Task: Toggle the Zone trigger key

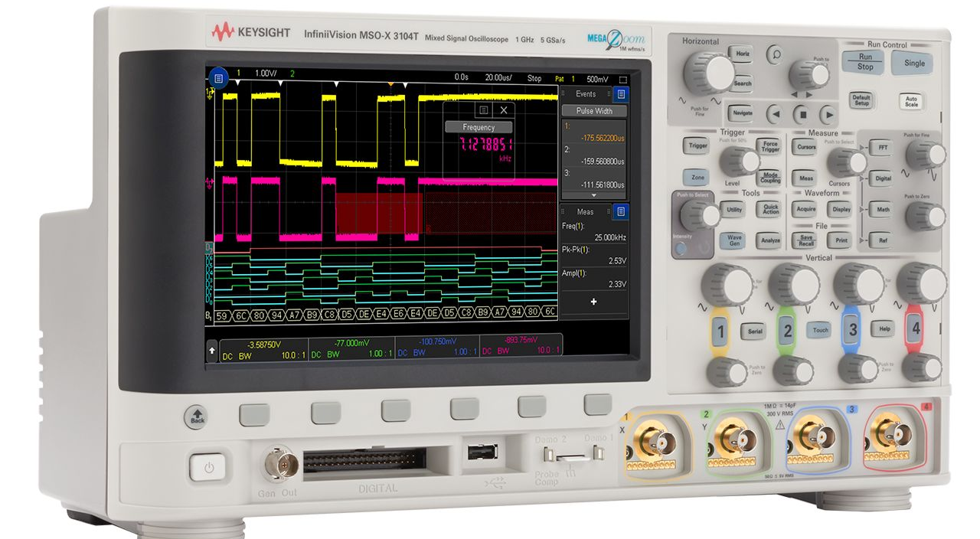Action: tap(697, 177)
